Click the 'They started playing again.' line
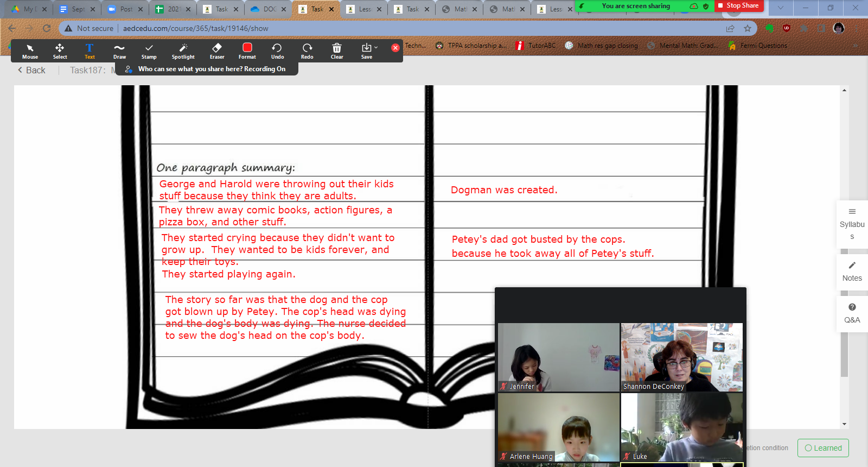868x467 pixels. pos(228,274)
